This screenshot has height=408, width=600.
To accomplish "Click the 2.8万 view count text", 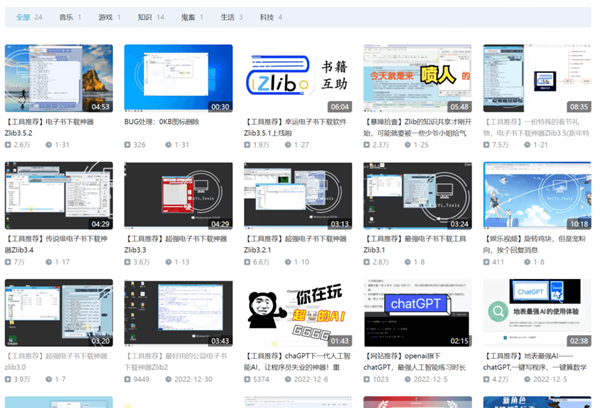I will (x=381, y=262).
